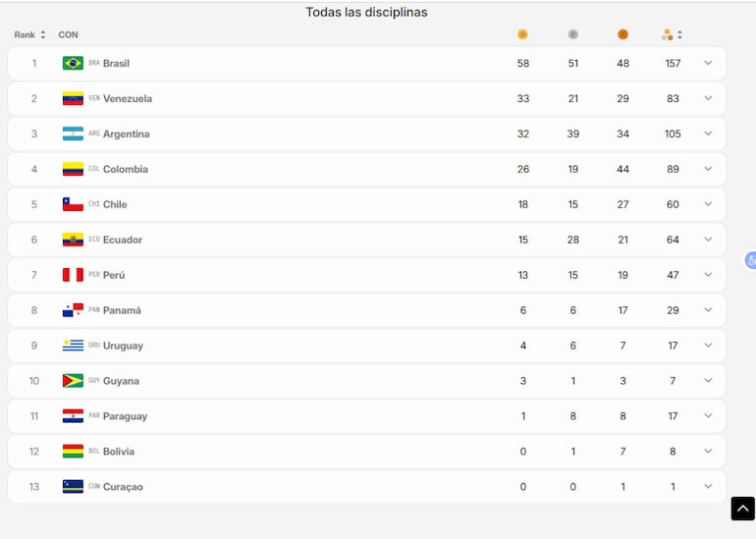The height and width of the screenshot is (539, 756).
Task: Click the silver medal column icon
Action: 573,34
